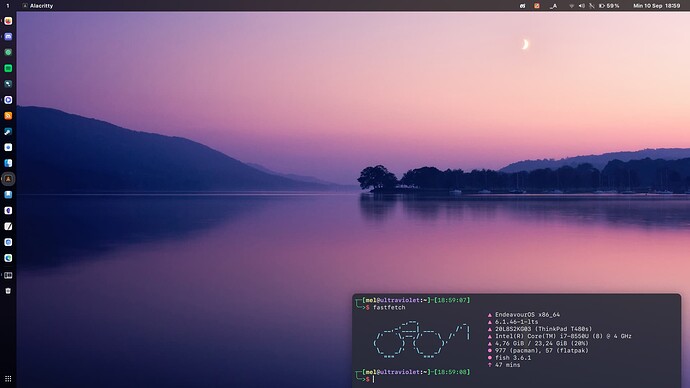Click the 47 mins uptime line
The height and width of the screenshot is (388, 690).
pyautogui.click(x=507, y=365)
